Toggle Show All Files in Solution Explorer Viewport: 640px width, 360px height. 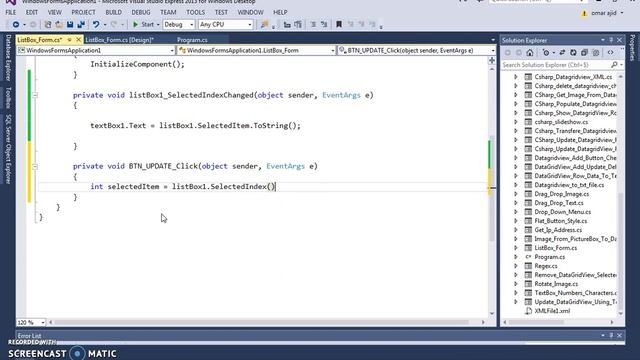(x=596, y=53)
